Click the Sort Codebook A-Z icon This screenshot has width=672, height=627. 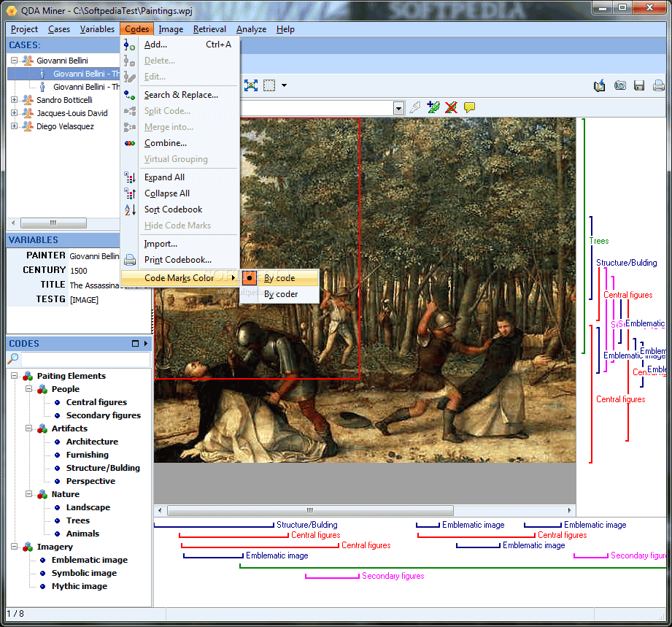click(130, 209)
